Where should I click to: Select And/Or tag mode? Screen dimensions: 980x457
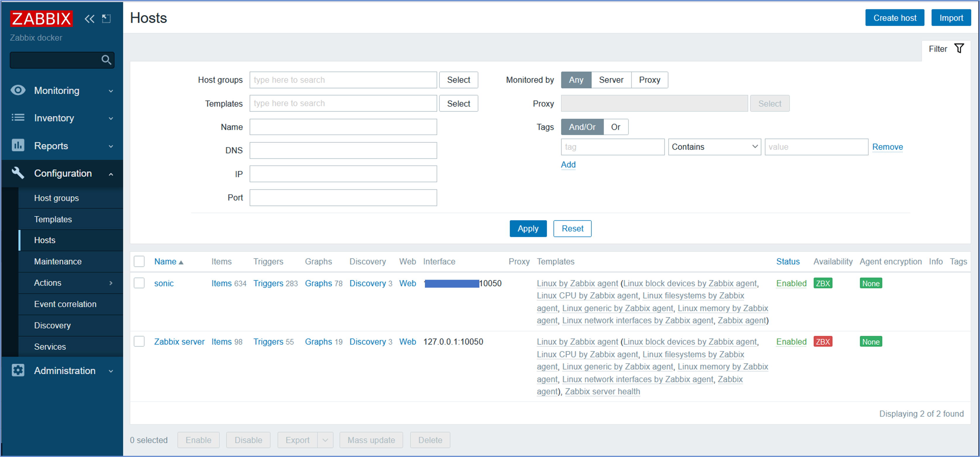click(582, 127)
